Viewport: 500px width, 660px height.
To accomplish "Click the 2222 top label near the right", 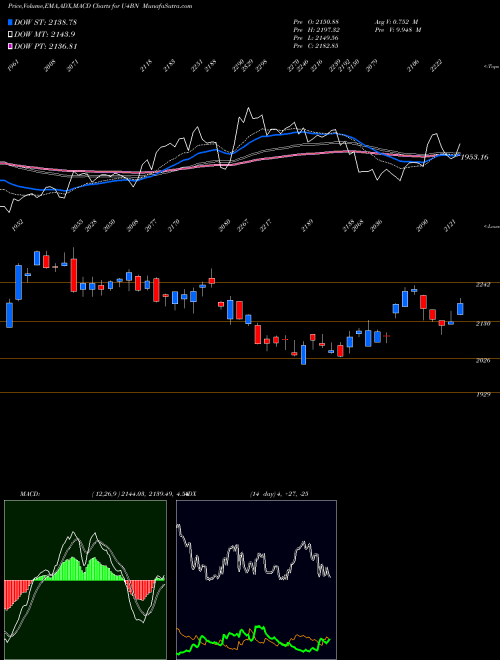I will 436,65.
